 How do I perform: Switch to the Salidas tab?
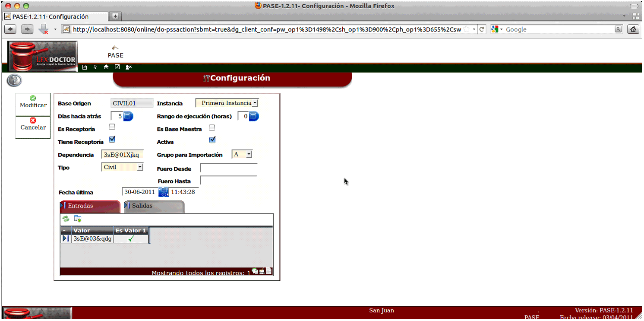pyautogui.click(x=154, y=206)
